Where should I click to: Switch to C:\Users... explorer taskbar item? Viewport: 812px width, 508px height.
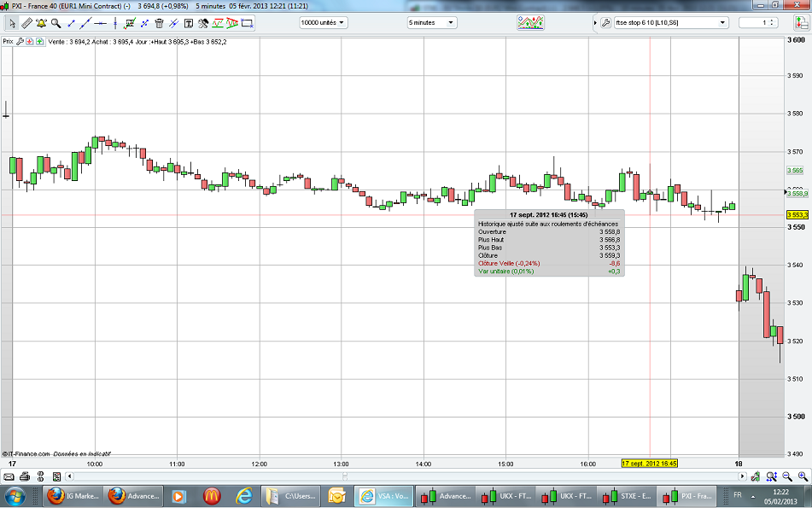290,496
